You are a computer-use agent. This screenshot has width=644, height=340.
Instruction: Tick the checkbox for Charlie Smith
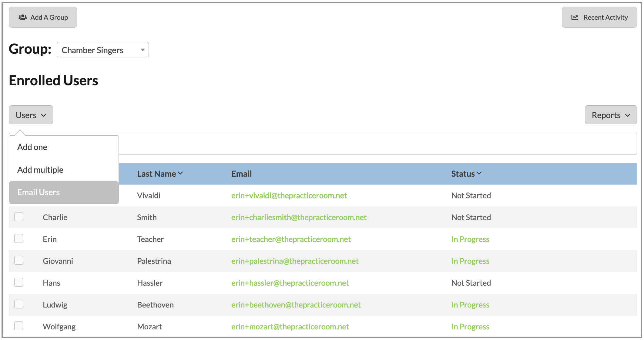point(19,217)
